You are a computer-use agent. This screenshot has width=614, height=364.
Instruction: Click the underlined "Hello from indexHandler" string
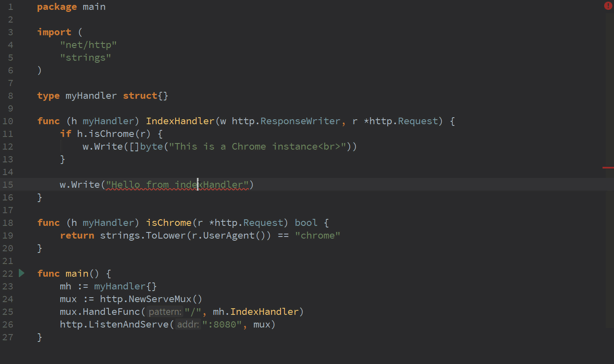(177, 185)
